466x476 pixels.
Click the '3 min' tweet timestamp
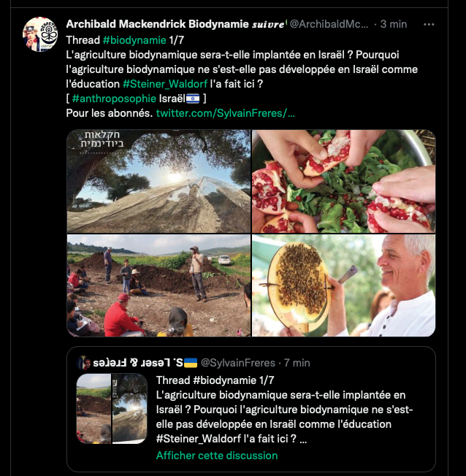tap(395, 24)
